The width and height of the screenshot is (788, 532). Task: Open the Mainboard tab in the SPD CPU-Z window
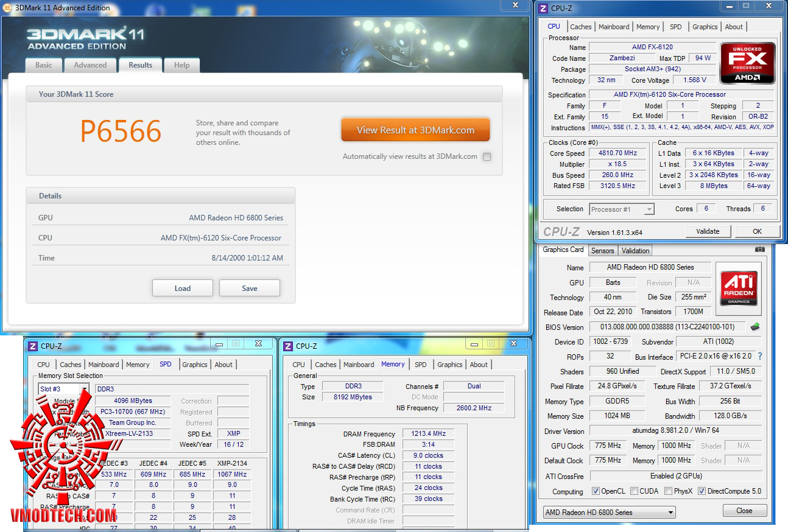click(104, 365)
